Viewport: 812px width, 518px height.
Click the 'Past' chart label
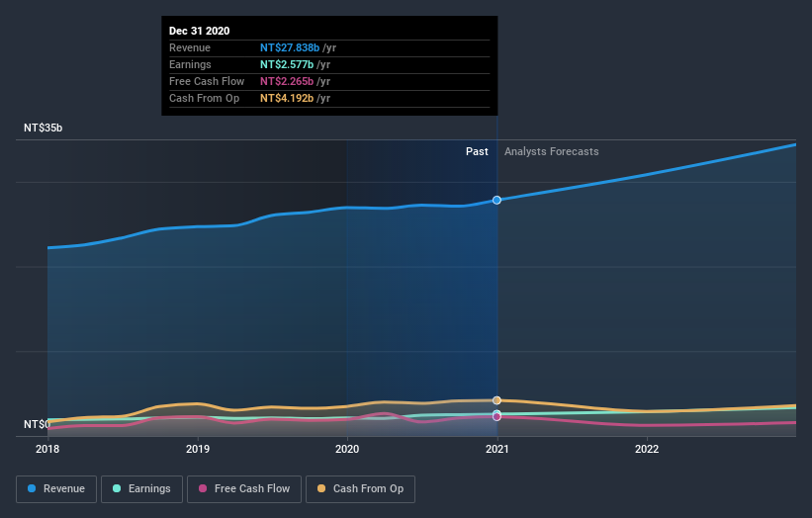[x=477, y=151]
